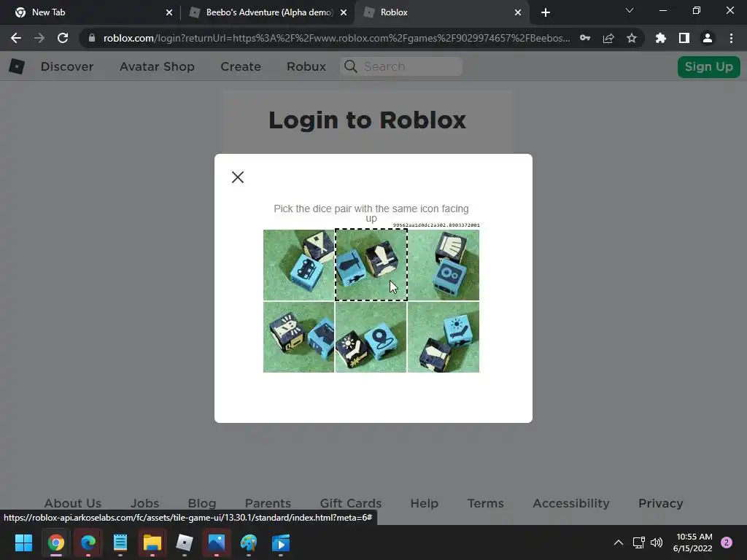The height and width of the screenshot is (560, 747).
Task: Click the address bar URL
Action: click(336, 38)
